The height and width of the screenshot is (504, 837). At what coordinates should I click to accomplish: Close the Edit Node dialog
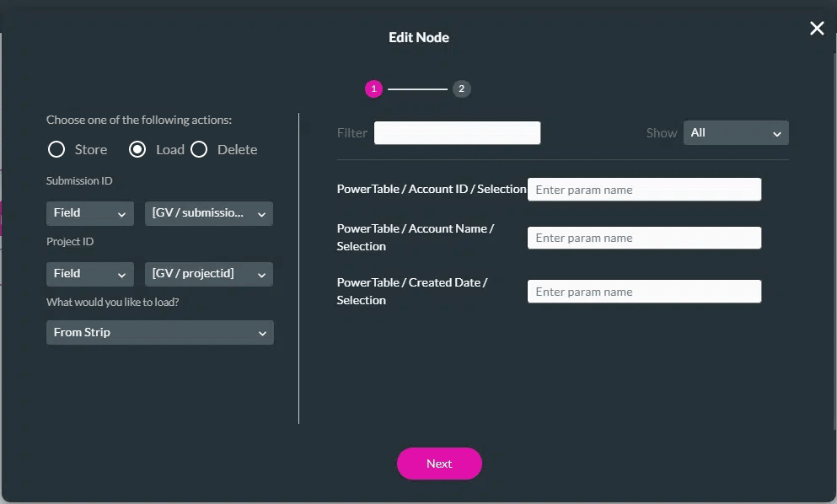[x=816, y=29]
